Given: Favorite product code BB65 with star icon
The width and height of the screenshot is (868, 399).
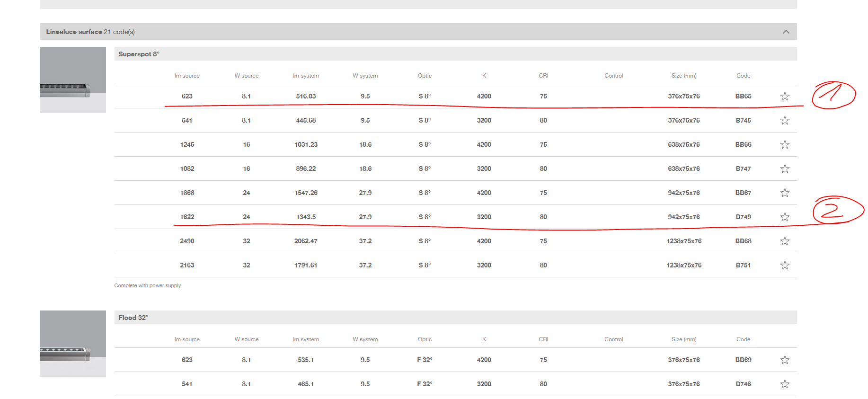Looking at the screenshot, I should pos(784,96).
